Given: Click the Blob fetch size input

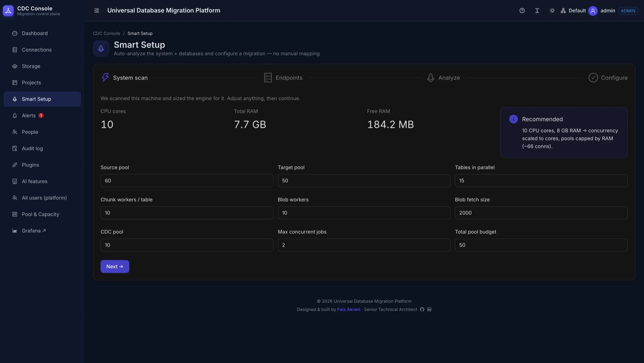Looking at the screenshot, I should tap(541, 213).
